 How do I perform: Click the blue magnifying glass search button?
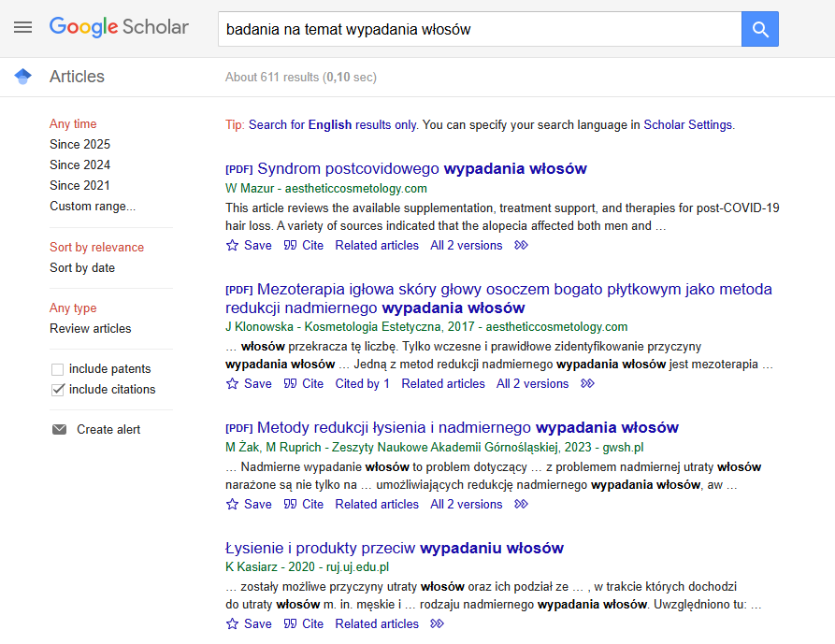[x=759, y=29]
